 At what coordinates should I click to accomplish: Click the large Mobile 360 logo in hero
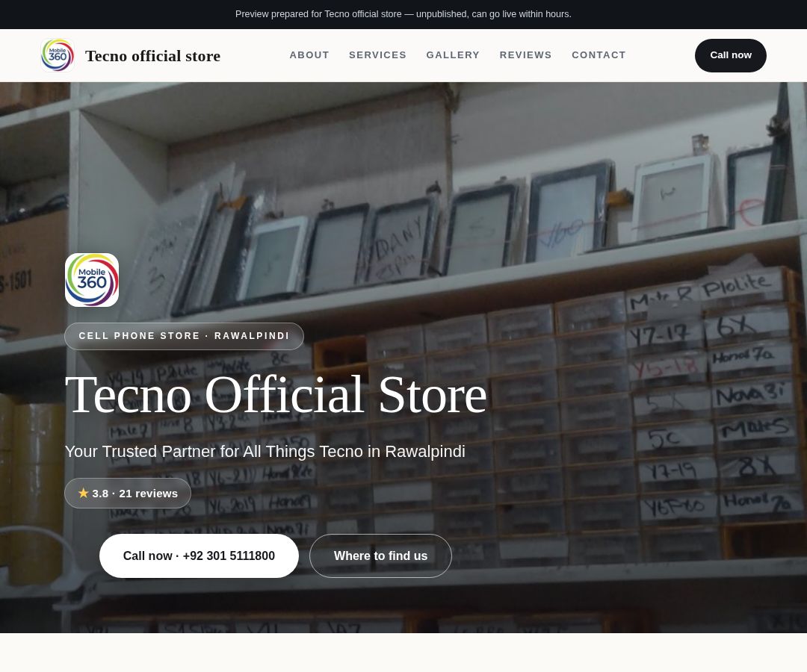[x=92, y=280]
